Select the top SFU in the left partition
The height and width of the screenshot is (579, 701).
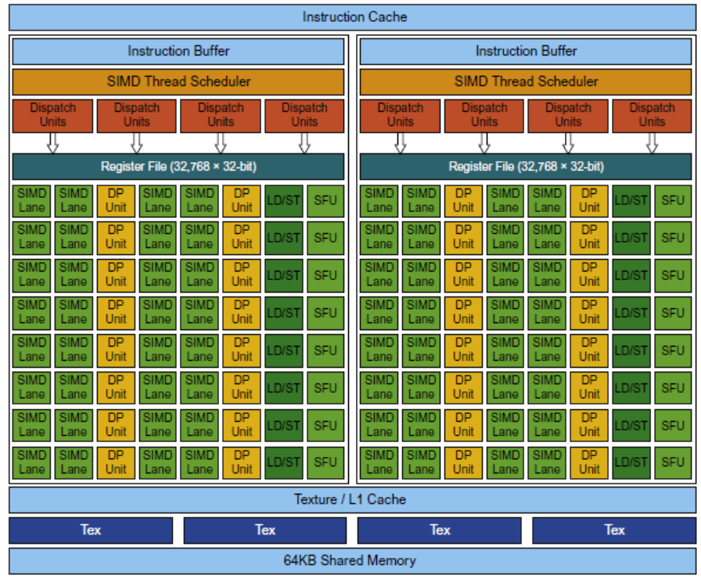326,201
